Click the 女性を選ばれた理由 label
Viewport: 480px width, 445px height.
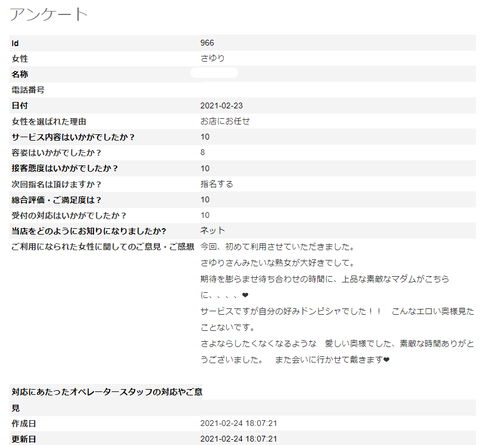click(49, 121)
